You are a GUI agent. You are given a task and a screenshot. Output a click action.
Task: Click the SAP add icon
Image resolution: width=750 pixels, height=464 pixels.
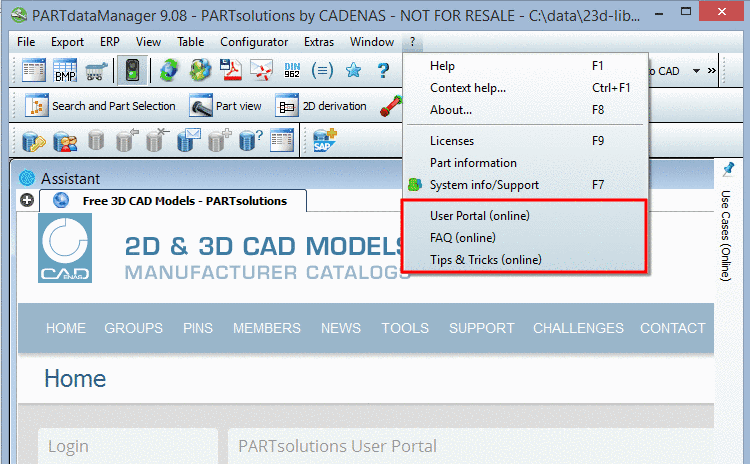coord(325,141)
